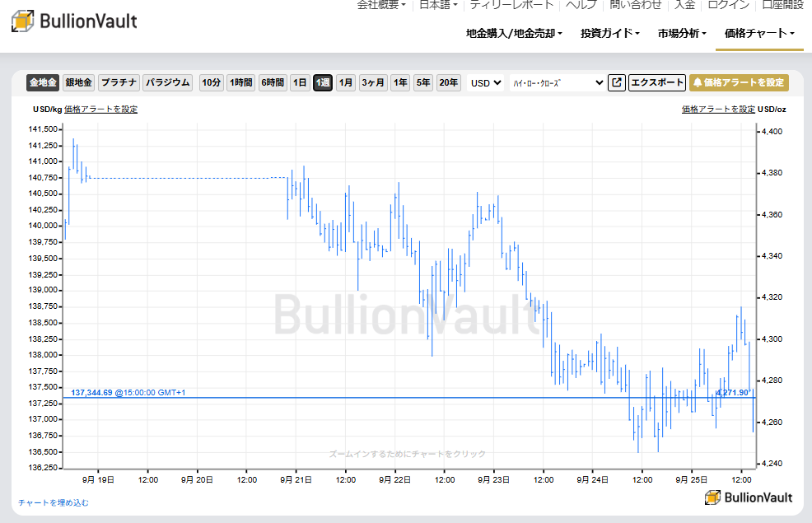Expand 価格チャート menu
The height and width of the screenshot is (523, 812).
point(759,33)
